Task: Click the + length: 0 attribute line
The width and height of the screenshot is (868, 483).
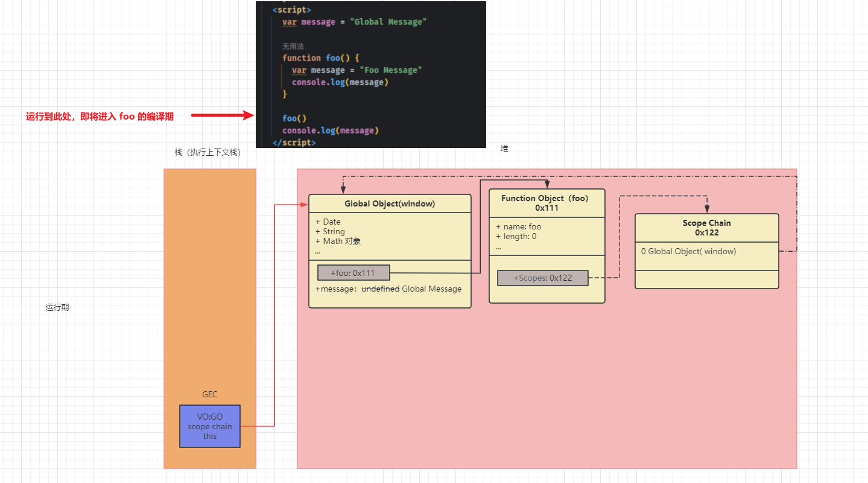Action: pyautogui.click(x=516, y=236)
